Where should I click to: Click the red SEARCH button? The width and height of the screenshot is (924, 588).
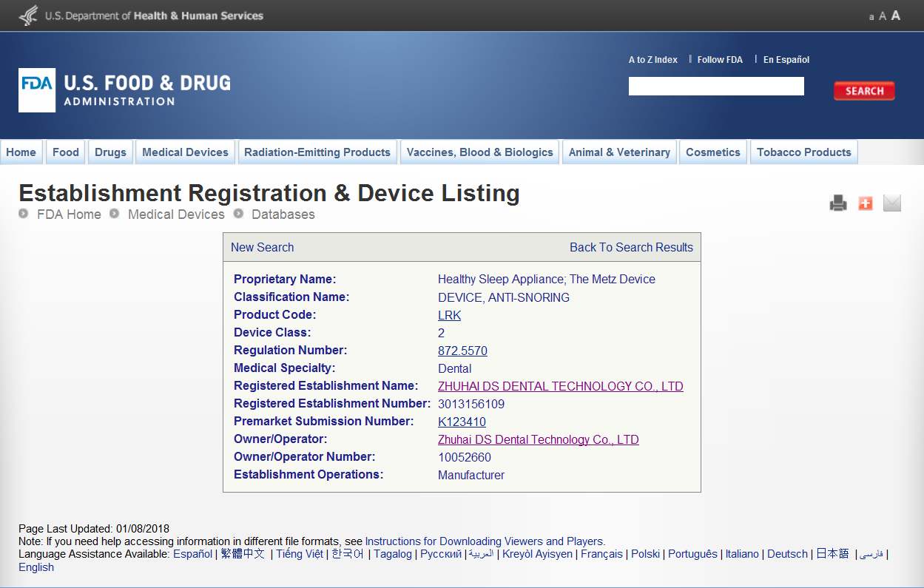click(x=864, y=90)
